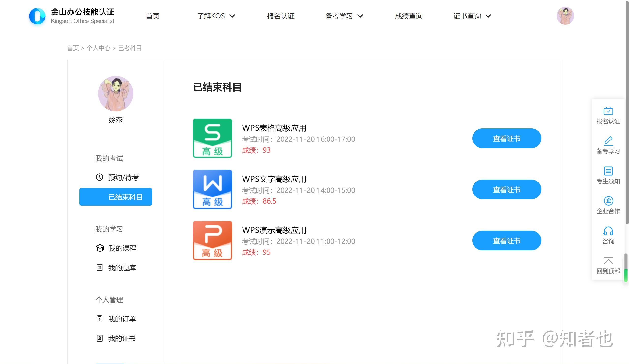Click the 企业合作 icon on right panel
Viewport: 629px width, 364px height.
pos(608,205)
